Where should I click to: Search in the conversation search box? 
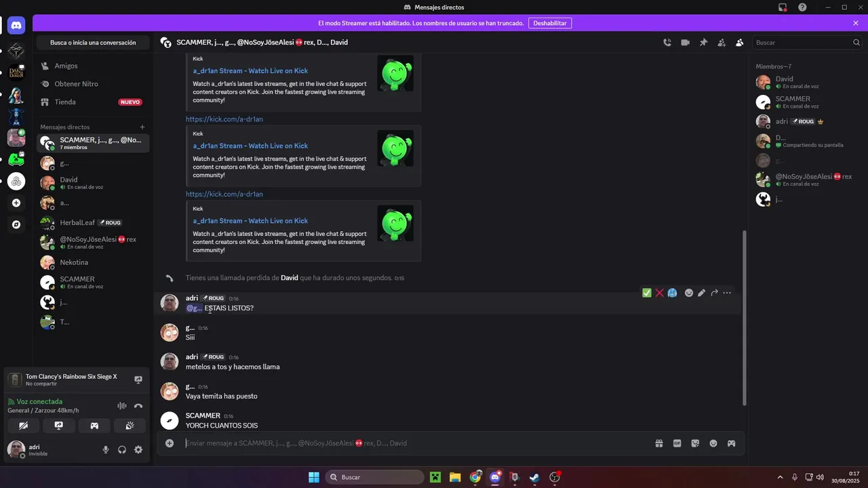pos(807,42)
